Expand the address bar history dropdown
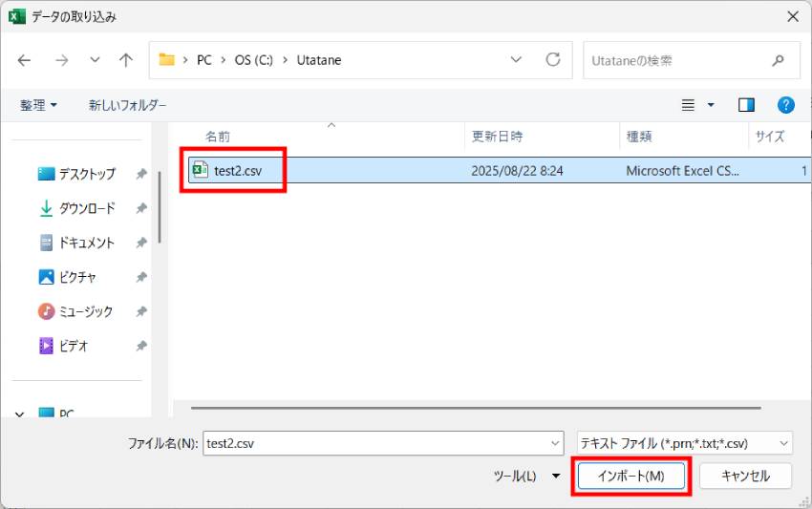 [516, 59]
